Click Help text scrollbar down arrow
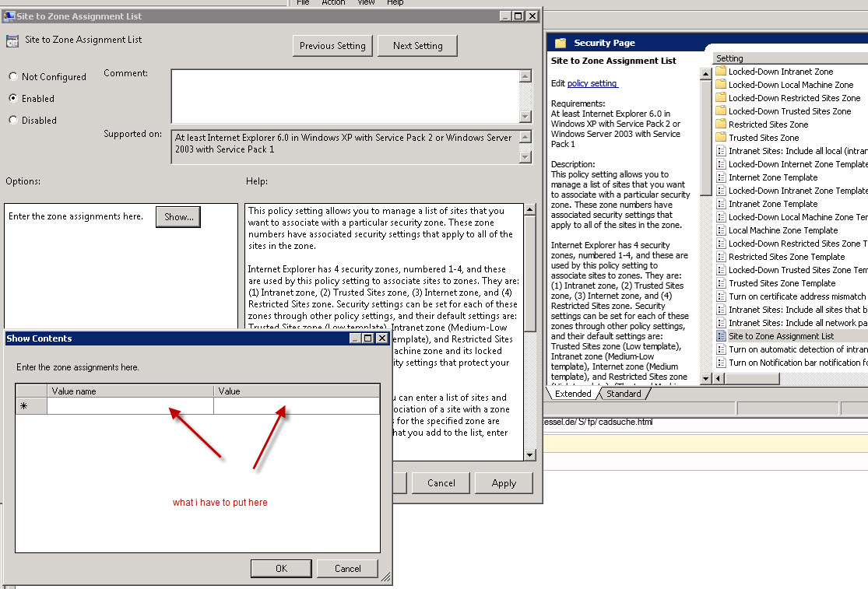The height and width of the screenshot is (589, 868). click(x=529, y=455)
